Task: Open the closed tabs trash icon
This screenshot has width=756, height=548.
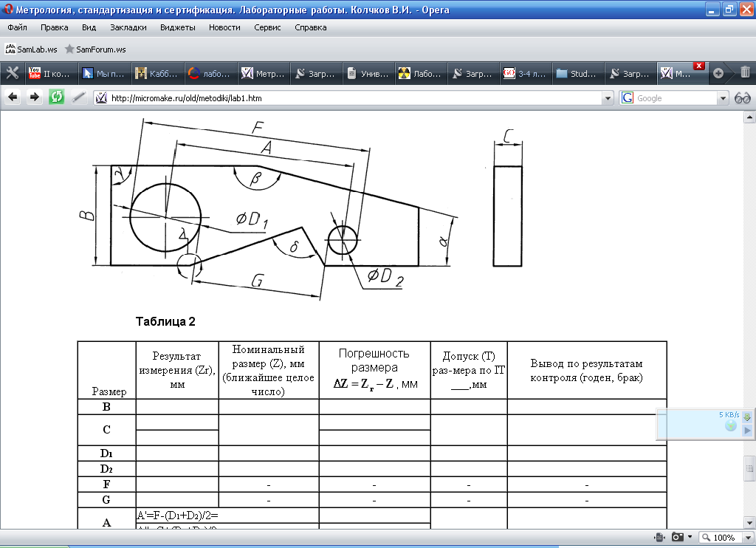Action: coord(745,72)
